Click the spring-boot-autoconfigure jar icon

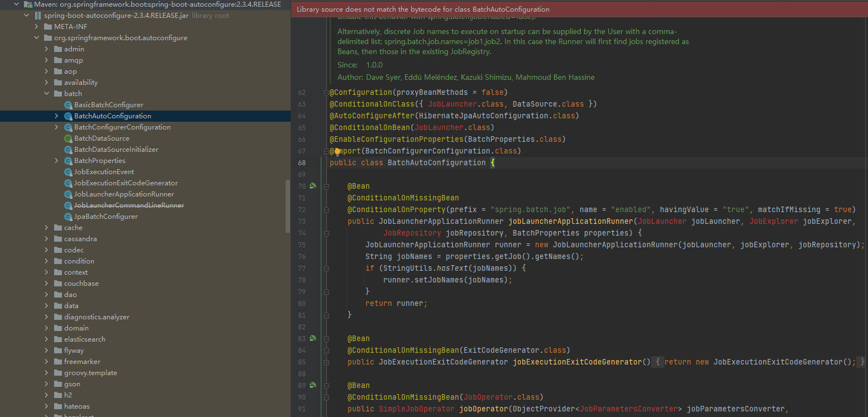(37, 16)
